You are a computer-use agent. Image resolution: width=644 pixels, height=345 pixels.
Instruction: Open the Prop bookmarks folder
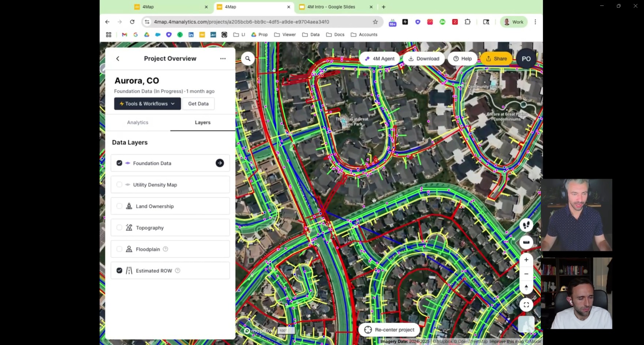click(x=259, y=35)
